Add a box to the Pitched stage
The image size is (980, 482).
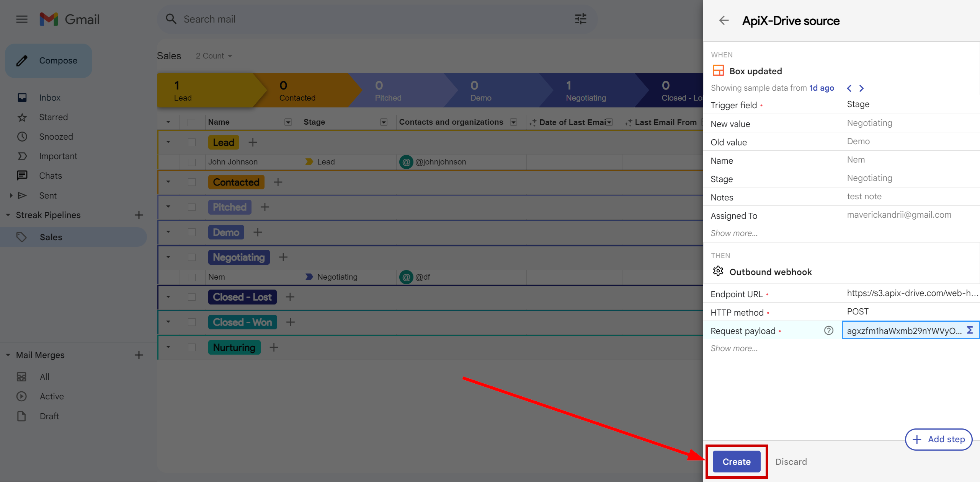pos(265,207)
